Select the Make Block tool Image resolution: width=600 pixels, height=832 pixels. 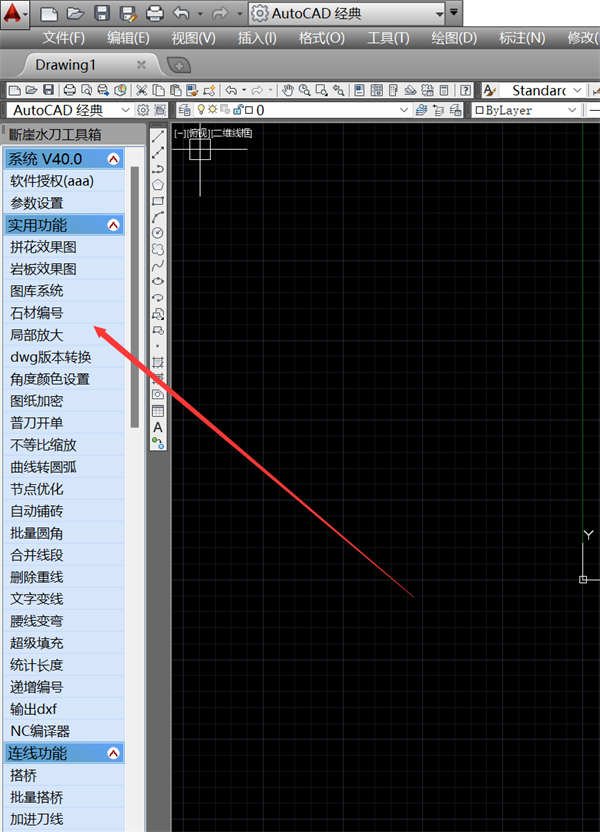click(x=158, y=330)
